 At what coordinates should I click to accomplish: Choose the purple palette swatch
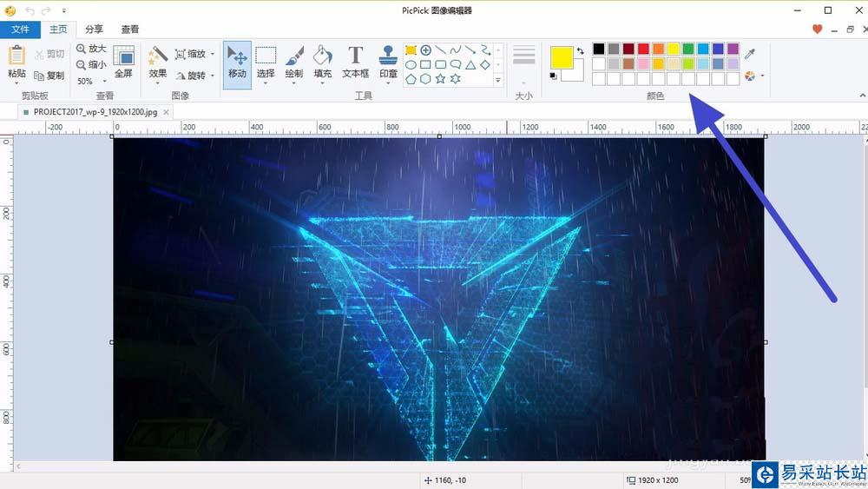[733, 49]
